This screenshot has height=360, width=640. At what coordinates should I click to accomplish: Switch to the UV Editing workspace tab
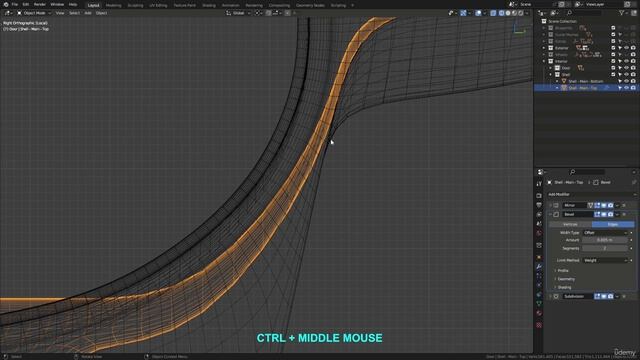click(x=158, y=5)
